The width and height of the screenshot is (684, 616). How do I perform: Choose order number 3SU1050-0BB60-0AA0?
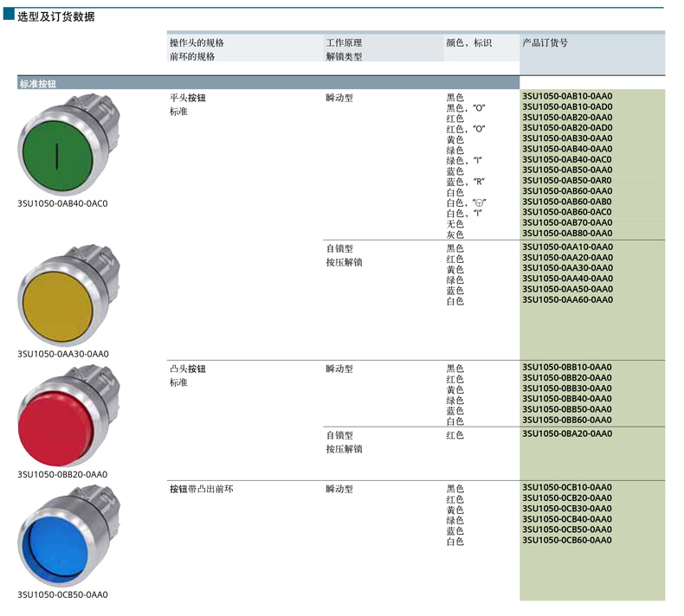[x=567, y=420]
